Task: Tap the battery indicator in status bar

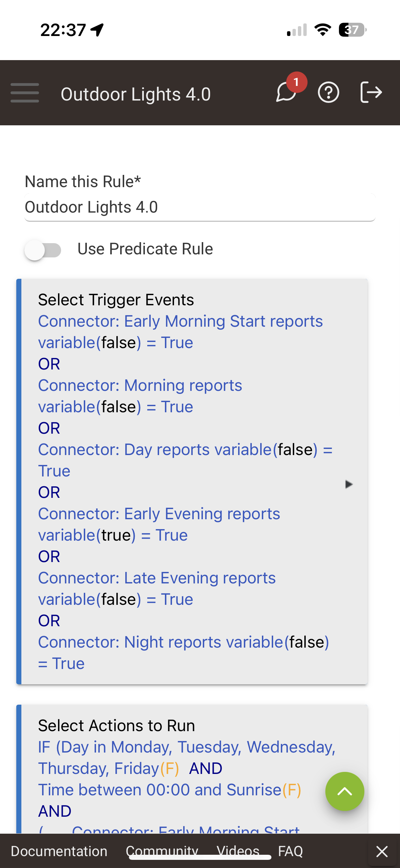Action: pyautogui.click(x=353, y=30)
